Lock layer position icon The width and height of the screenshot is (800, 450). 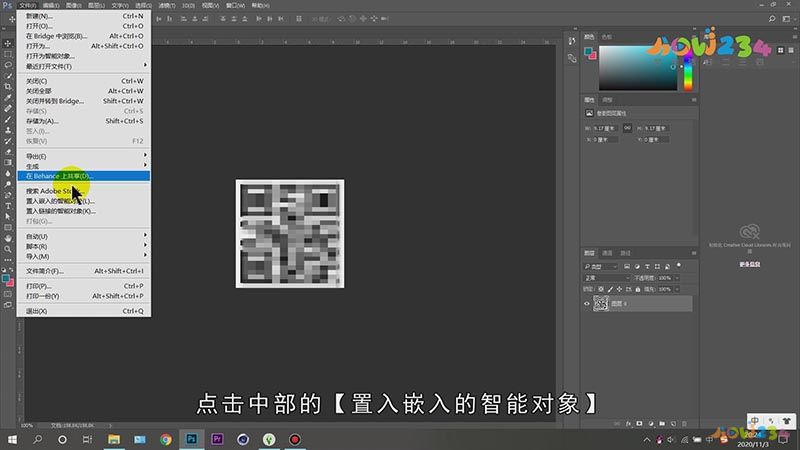pos(619,289)
